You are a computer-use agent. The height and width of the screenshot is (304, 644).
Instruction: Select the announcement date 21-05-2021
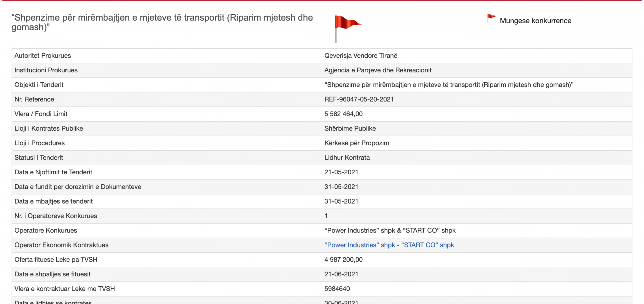(341, 172)
